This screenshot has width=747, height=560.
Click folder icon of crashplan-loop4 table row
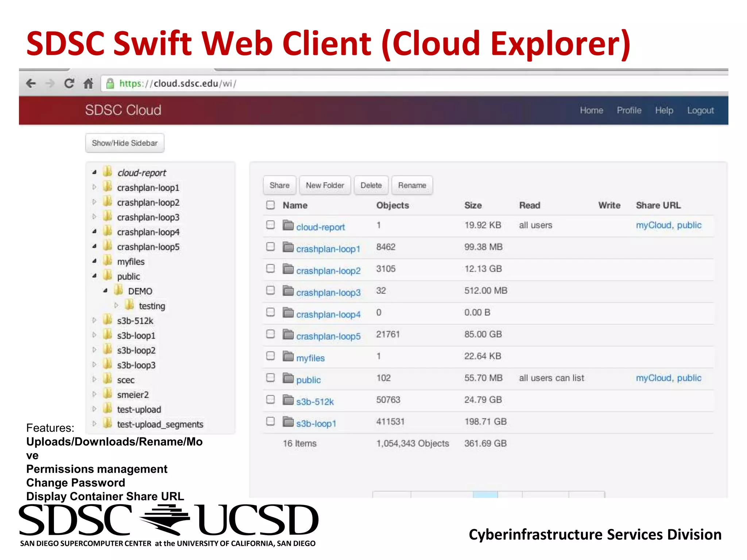tap(288, 313)
